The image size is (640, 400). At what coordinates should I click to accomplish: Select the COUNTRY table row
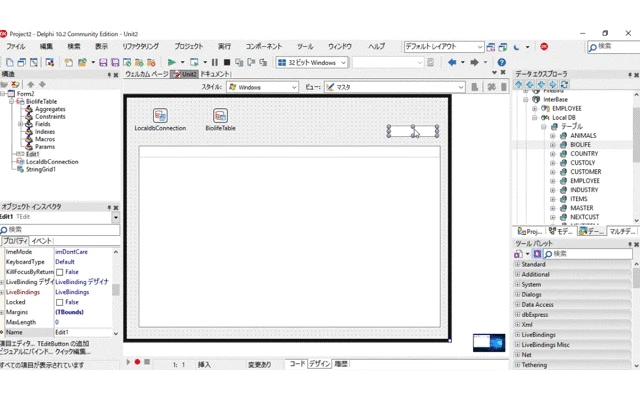[584, 154]
